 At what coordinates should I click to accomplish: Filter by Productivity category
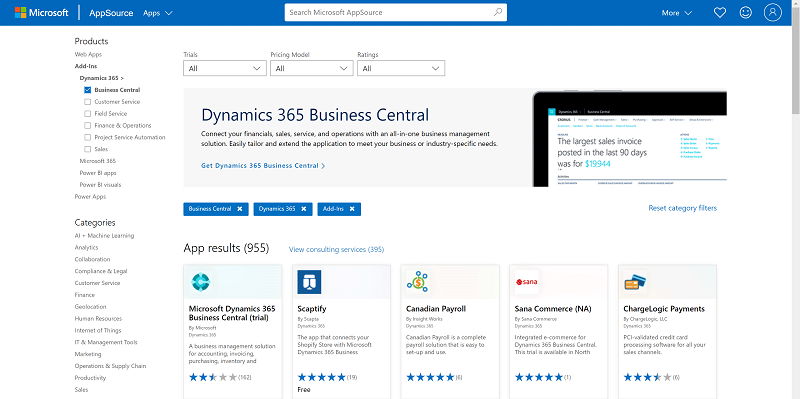tap(90, 378)
